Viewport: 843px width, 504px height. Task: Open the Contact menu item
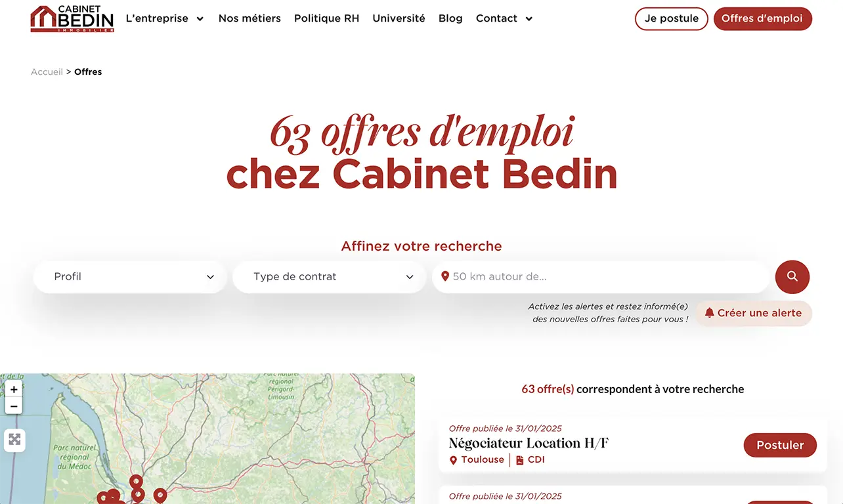[496, 18]
